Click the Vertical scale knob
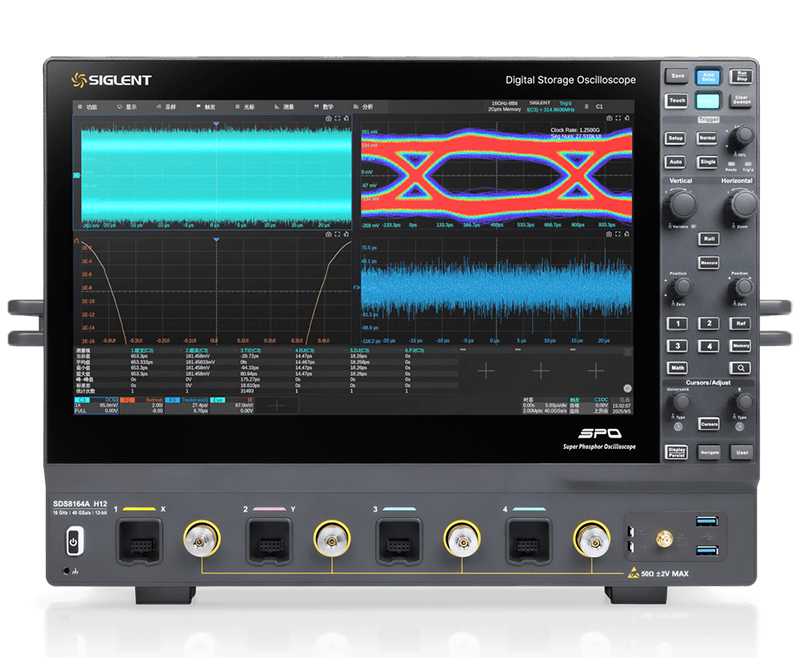This screenshot has width=800, height=658. [x=681, y=205]
